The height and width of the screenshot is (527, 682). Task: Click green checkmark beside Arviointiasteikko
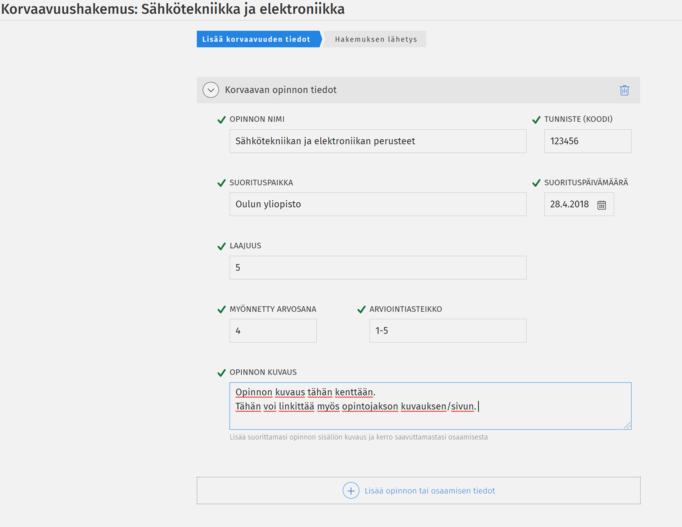tap(362, 310)
